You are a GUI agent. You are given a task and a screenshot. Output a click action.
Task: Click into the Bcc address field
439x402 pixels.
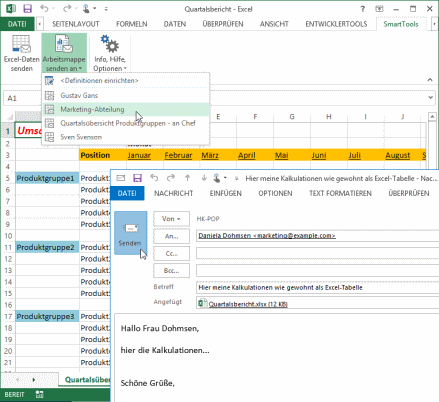317,271
